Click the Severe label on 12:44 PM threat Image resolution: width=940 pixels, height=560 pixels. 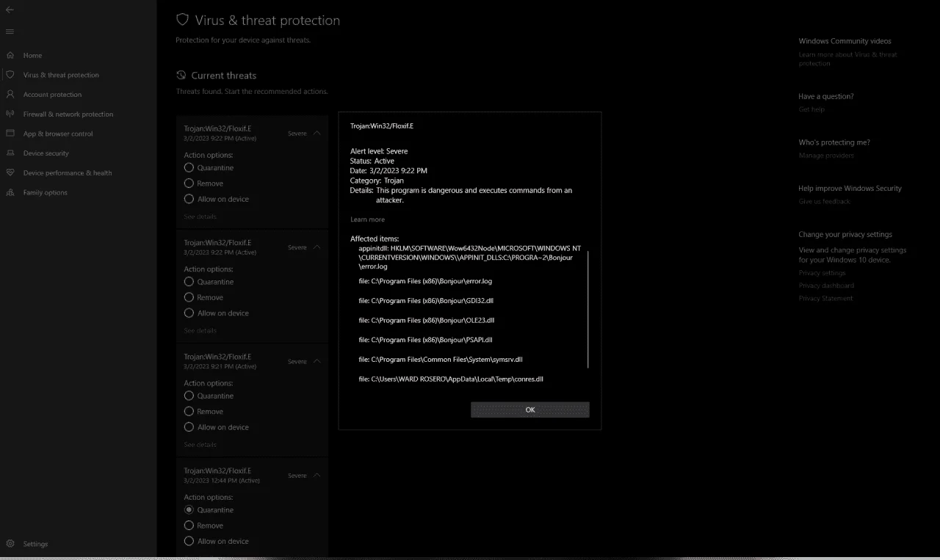297,476
